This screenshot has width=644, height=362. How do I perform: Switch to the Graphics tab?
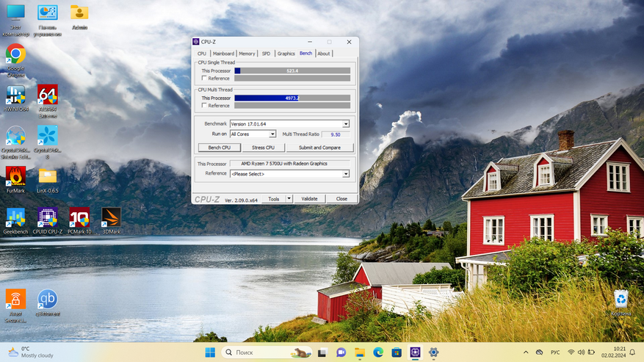(x=286, y=54)
